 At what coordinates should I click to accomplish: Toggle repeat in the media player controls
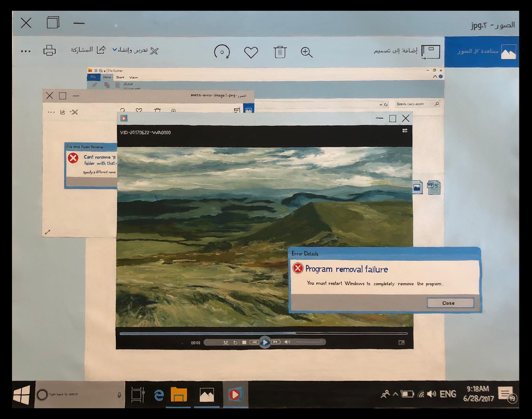(x=235, y=342)
